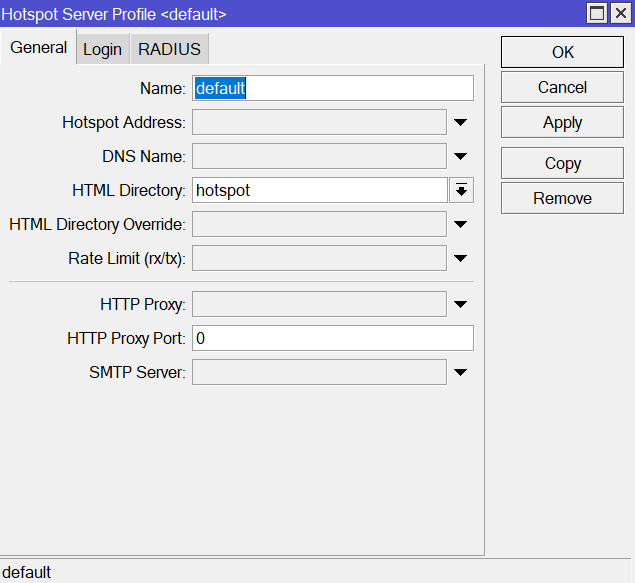Switch to the Login tab
The height and width of the screenshot is (583, 635).
click(x=102, y=49)
